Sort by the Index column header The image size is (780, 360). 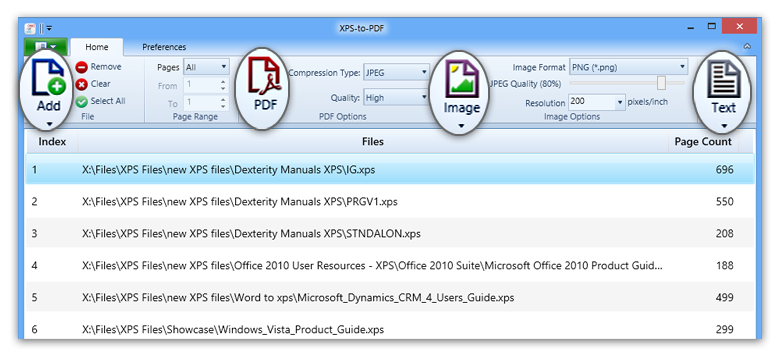click(x=52, y=142)
